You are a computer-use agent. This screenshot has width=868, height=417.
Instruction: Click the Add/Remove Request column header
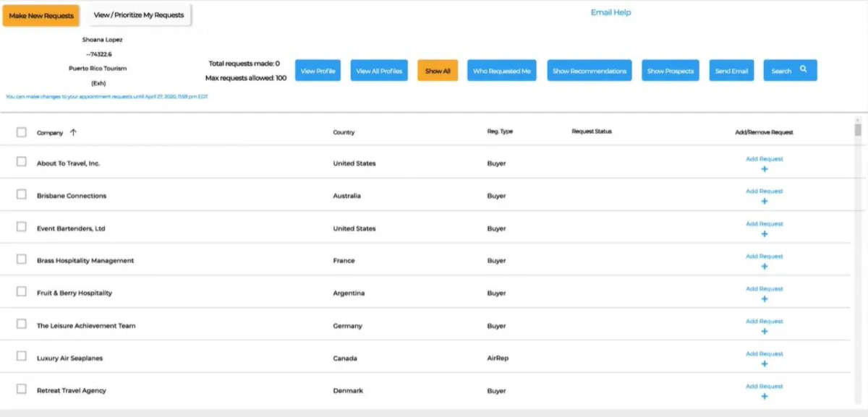click(764, 132)
